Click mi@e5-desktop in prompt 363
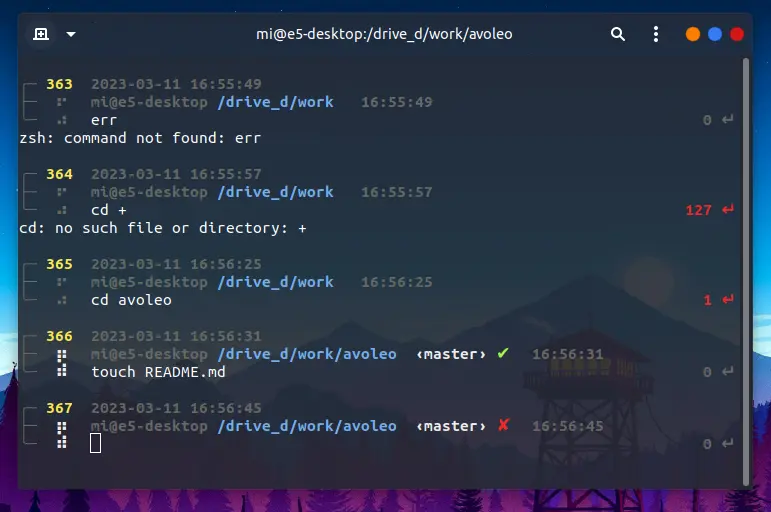The image size is (771, 512). coord(149,102)
